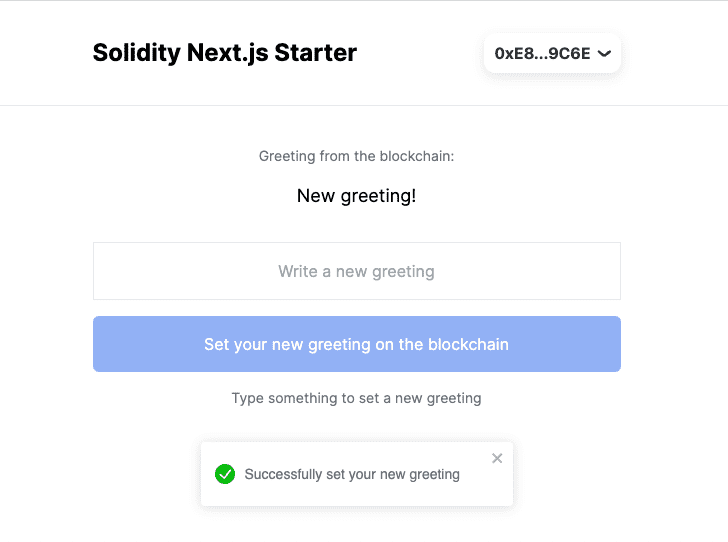Viewport: 728px width, 542px height.
Task: Click the green checkmark success icon
Action: (x=225, y=474)
